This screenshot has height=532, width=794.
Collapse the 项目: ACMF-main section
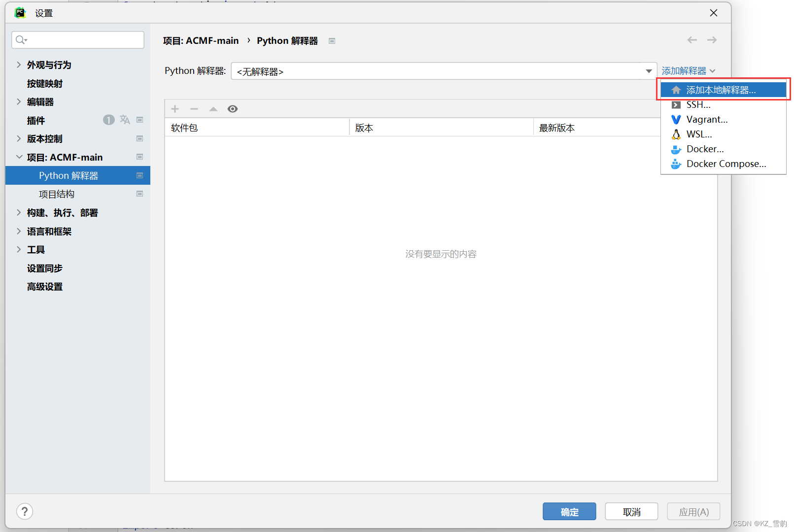19,157
